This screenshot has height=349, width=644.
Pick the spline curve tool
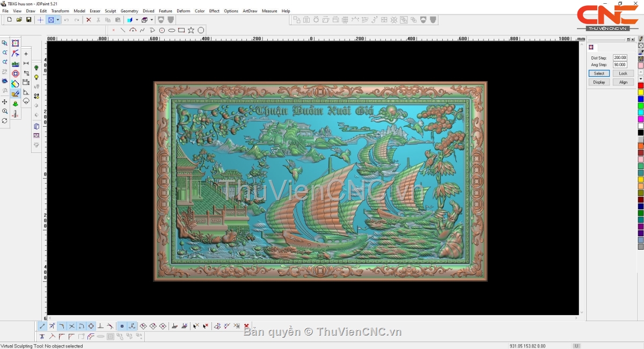pyautogui.click(x=142, y=30)
